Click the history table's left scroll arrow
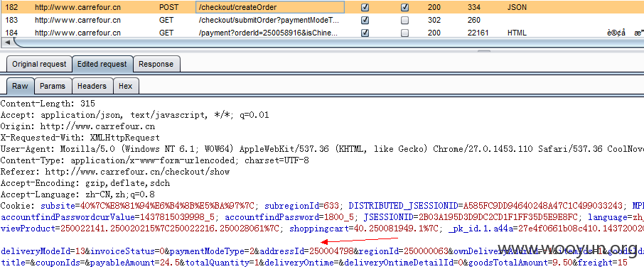 click(x=6, y=43)
